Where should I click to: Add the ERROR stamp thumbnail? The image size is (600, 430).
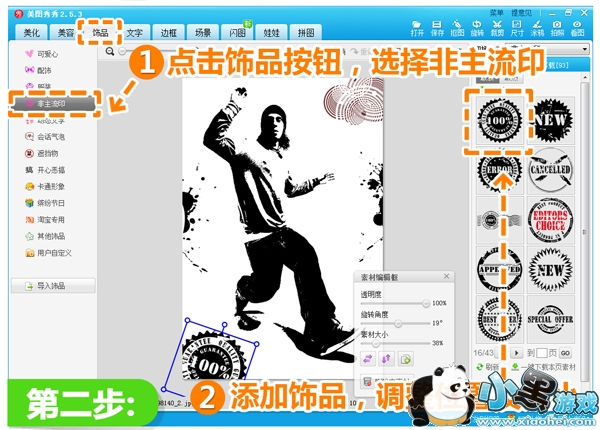pyautogui.click(x=499, y=170)
